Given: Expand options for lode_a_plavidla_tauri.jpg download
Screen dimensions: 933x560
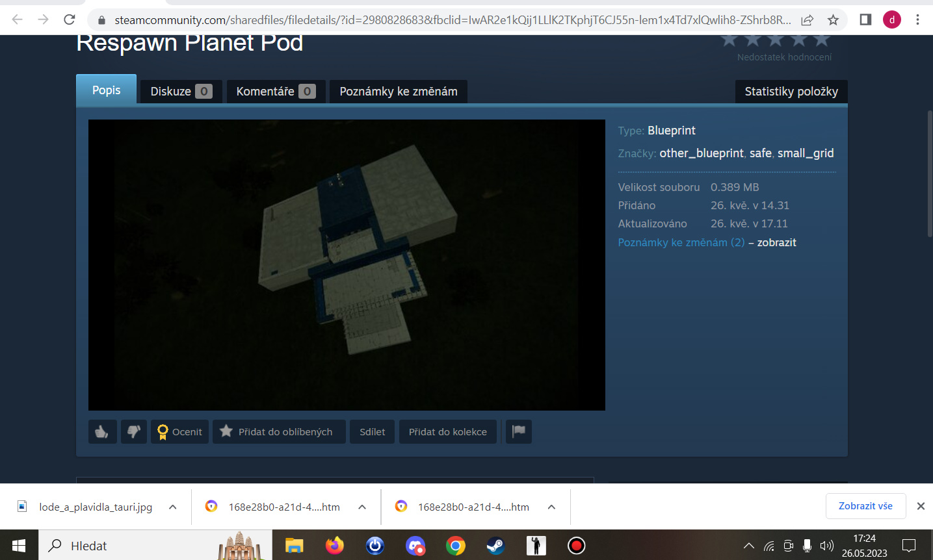Looking at the screenshot, I should click(x=173, y=507).
